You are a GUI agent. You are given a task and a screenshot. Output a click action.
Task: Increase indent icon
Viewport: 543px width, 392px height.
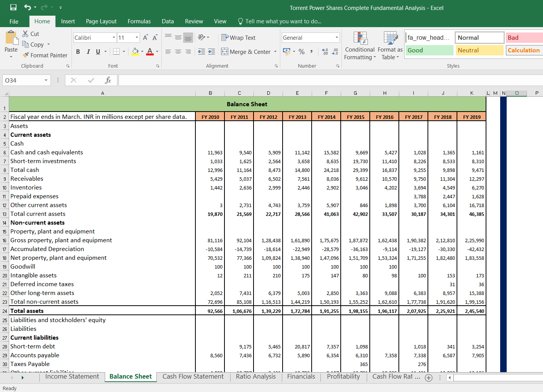coord(211,52)
